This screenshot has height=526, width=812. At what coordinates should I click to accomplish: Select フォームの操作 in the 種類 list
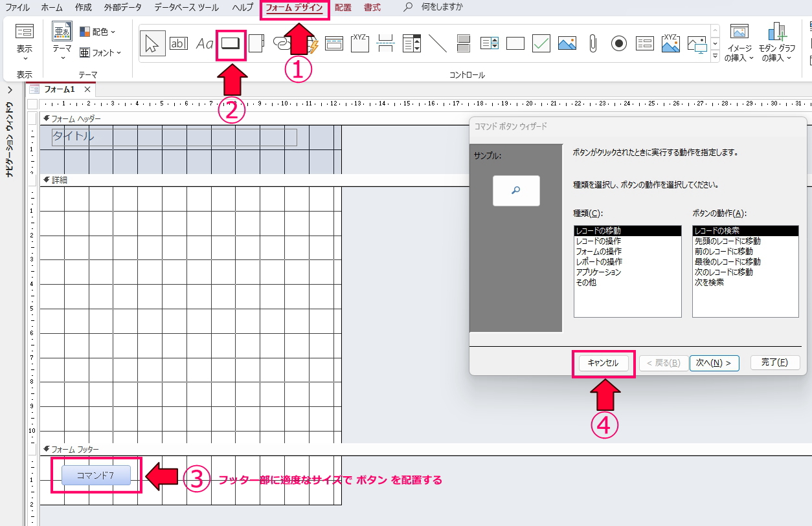coord(598,252)
